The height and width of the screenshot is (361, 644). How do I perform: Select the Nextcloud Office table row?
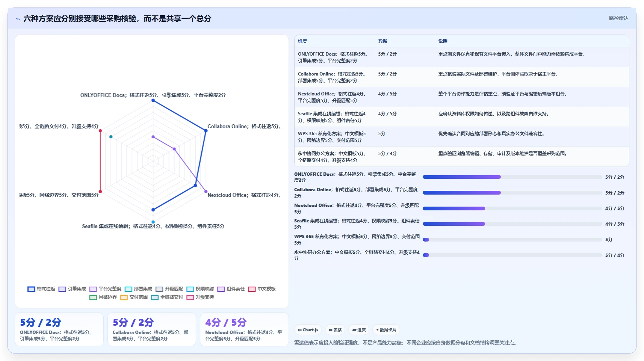click(x=461, y=97)
